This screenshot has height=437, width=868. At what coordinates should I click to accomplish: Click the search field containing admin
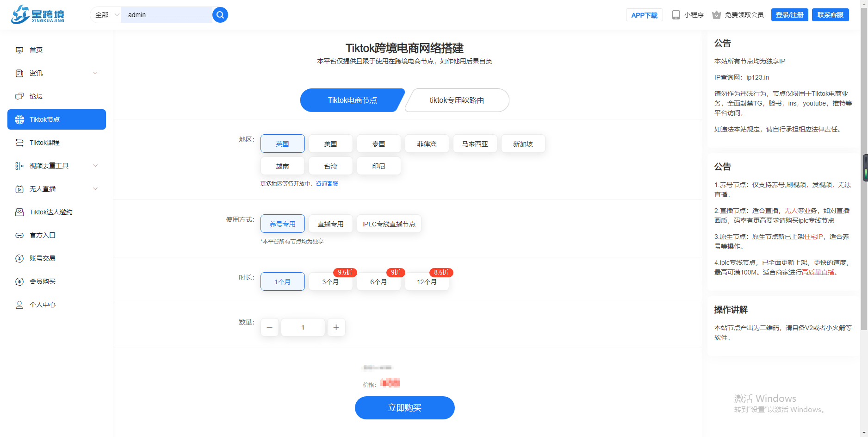click(167, 15)
